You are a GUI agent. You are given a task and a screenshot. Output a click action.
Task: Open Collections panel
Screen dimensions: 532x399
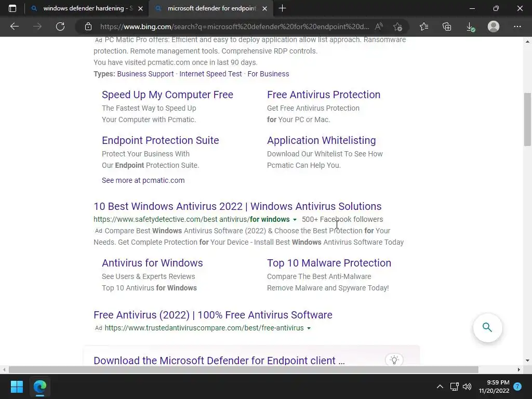pos(447,26)
